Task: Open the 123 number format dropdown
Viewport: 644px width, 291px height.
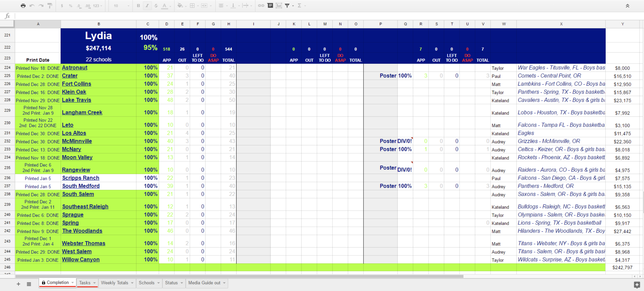Action: [98, 6]
